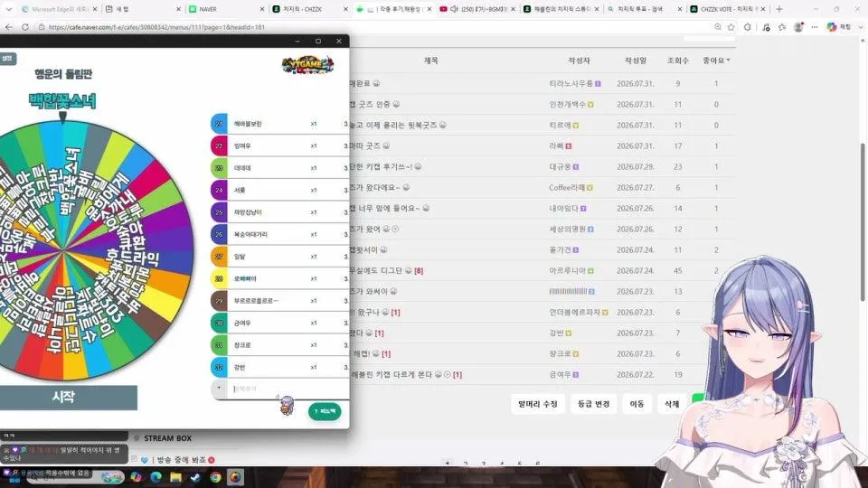
Task: Open the author Coffee라떼 profile
Action: (x=567, y=188)
